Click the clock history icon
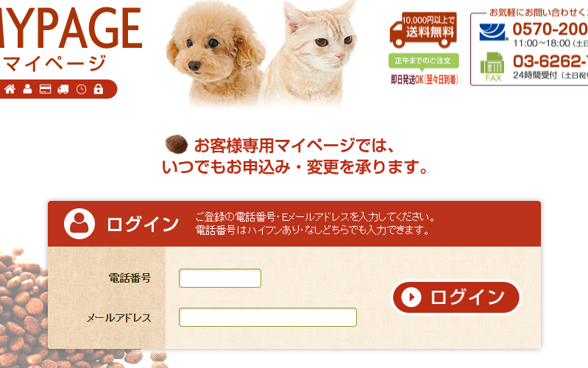Image resolution: width=588 pixels, height=368 pixels. (x=81, y=89)
